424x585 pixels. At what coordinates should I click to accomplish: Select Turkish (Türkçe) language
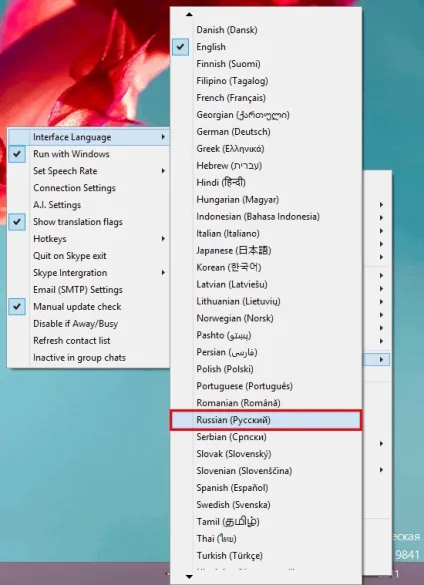point(266,556)
